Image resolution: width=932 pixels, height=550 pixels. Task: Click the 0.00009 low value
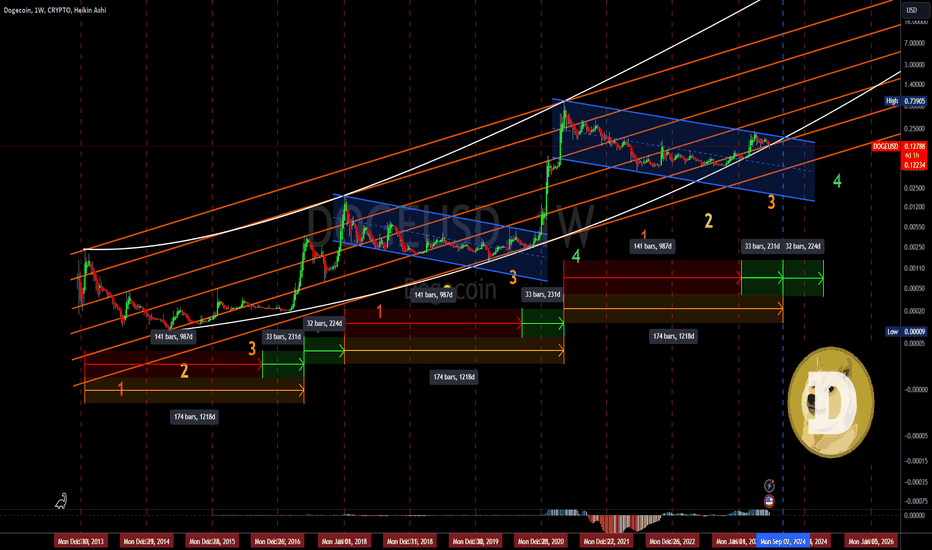[x=915, y=331]
